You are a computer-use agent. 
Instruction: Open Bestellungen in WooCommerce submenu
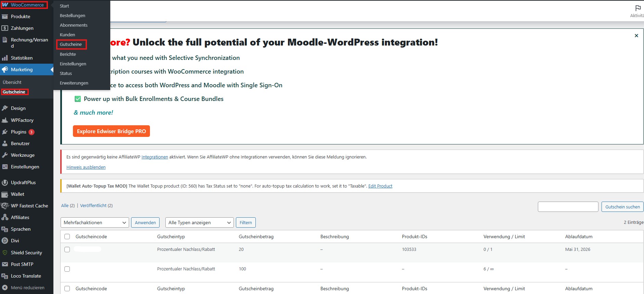click(73, 15)
